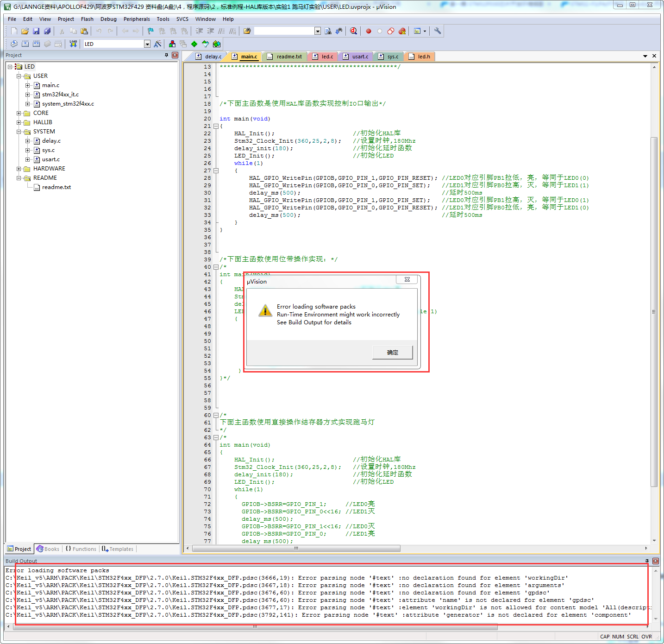Click the Find document icon beside search box
Image resolution: width=664 pixels, height=644 pixels.
tap(328, 31)
